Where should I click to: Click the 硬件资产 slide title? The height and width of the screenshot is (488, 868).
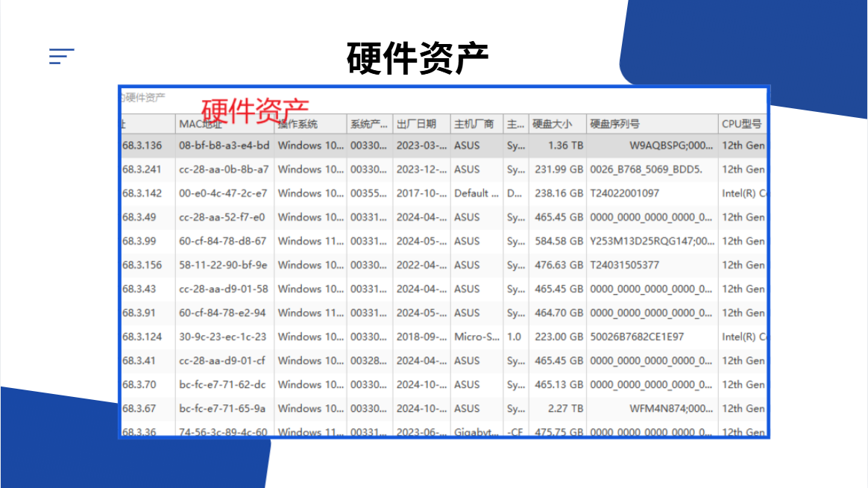(x=418, y=57)
